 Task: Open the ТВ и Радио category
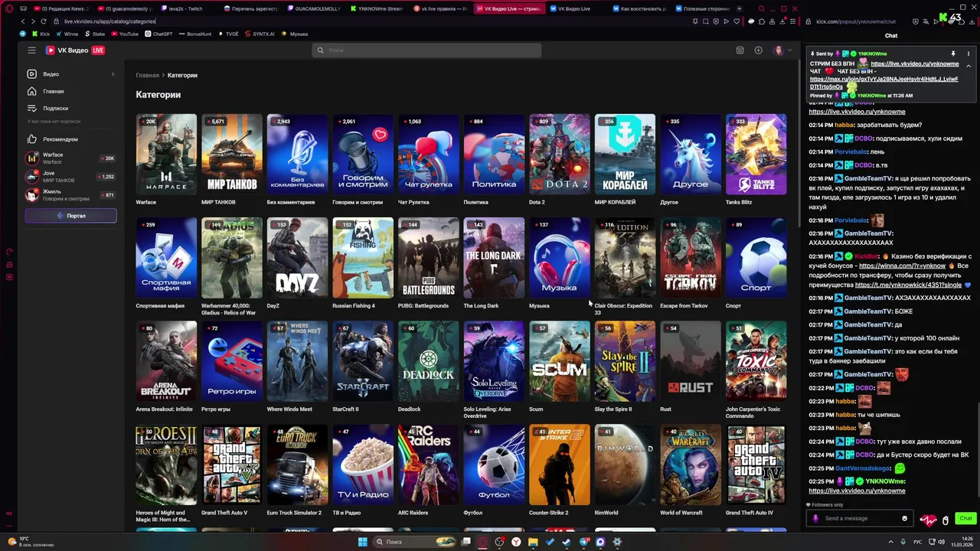[363, 465]
